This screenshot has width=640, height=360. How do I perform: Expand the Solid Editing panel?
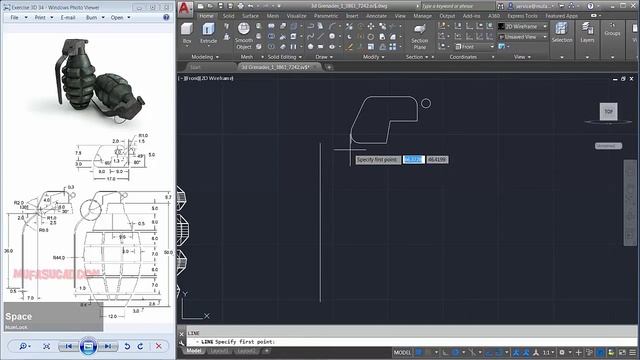tap(285, 57)
